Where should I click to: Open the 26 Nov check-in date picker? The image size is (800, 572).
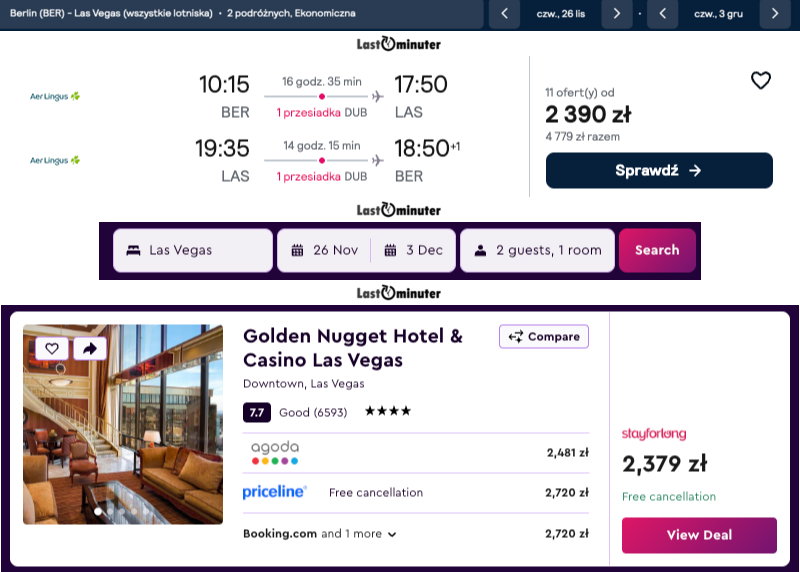pyautogui.click(x=324, y=250)
